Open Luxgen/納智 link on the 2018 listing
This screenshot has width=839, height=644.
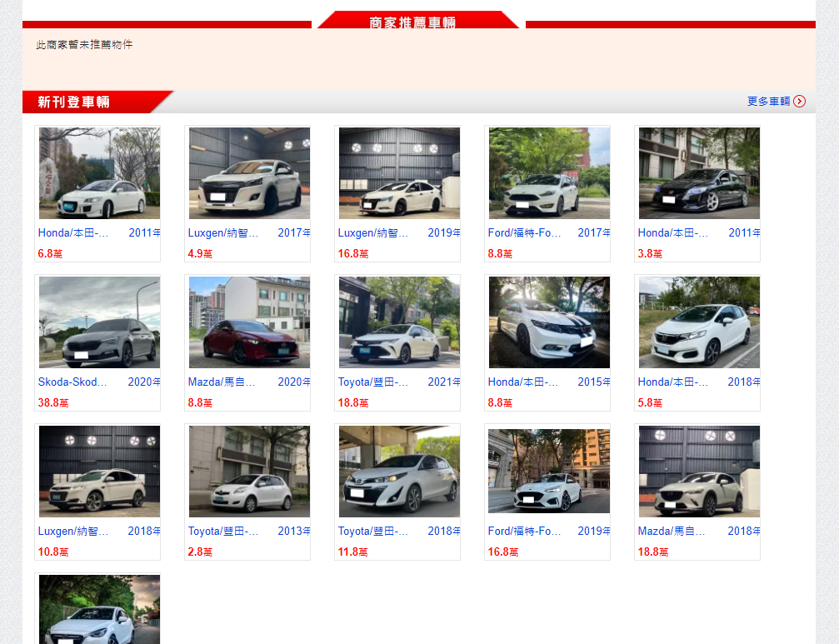[73, 532]
